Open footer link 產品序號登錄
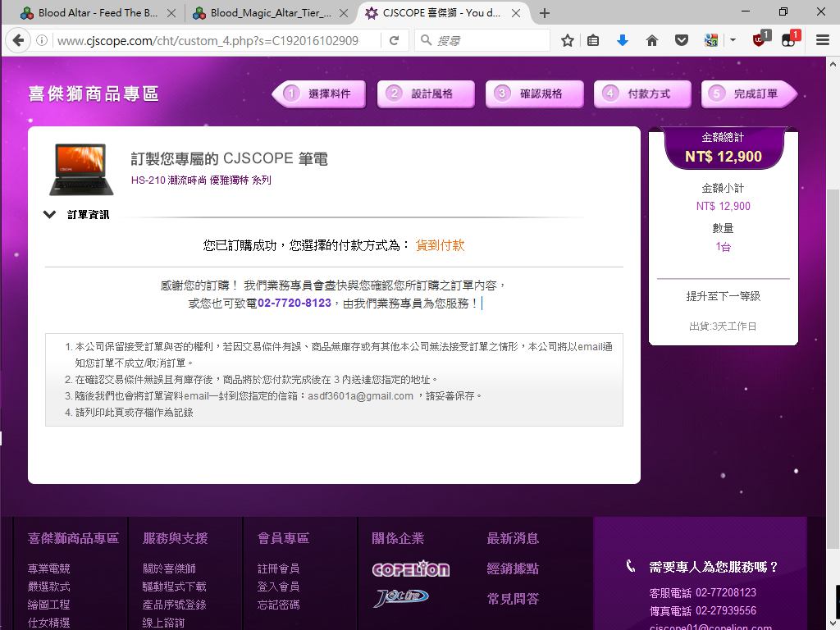840x630 pixels. tap(174, 605)
